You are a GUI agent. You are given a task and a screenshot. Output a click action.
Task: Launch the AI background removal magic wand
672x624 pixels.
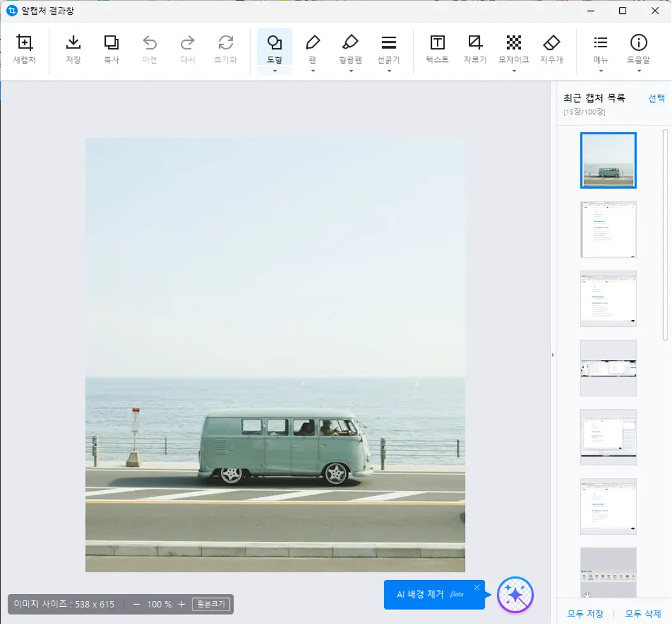515,595
